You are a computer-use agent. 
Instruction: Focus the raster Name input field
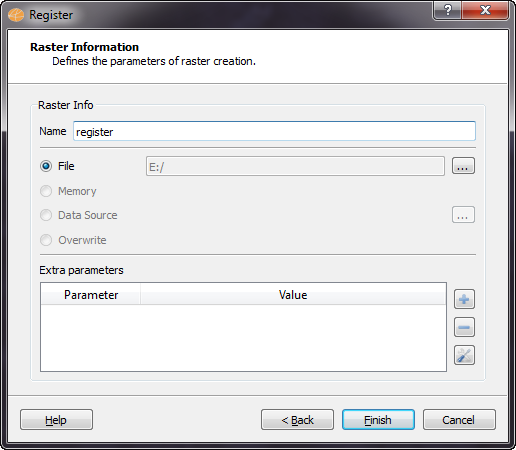pos(274,131)
